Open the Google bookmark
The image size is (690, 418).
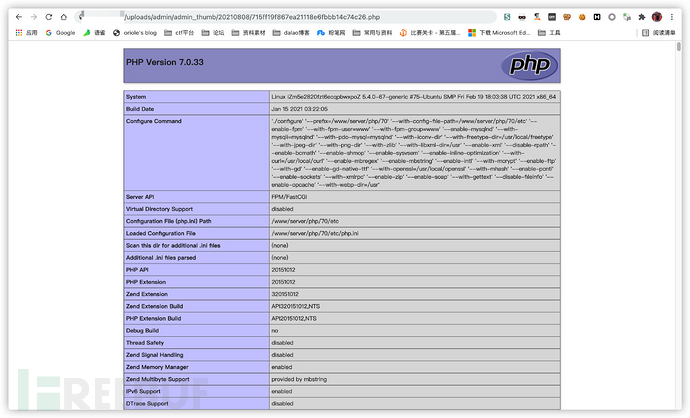click(x=60, y=33)
